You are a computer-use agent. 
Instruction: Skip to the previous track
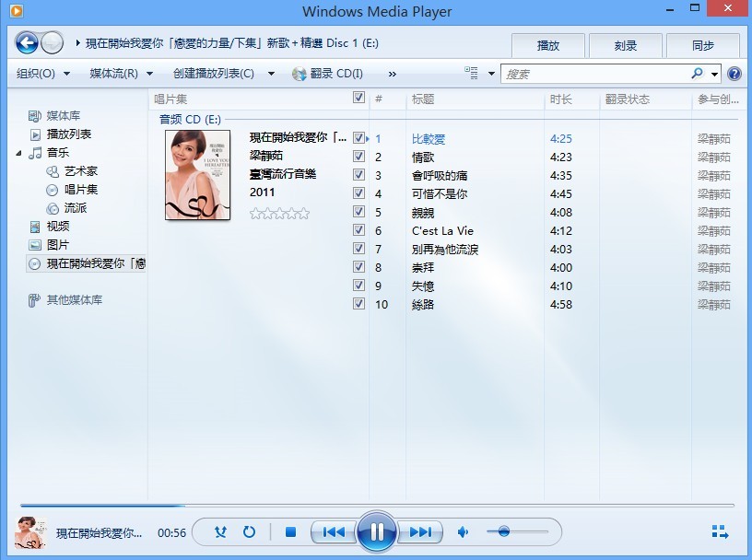point(334,531)
